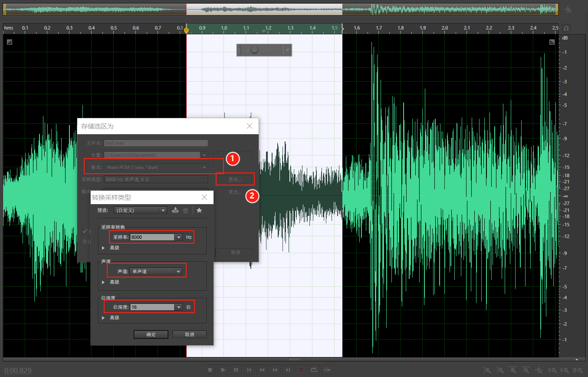Click 更改 next to 采样类型
Image resolution: width=588 pixels, height=377 pixels.
(235, 179)
